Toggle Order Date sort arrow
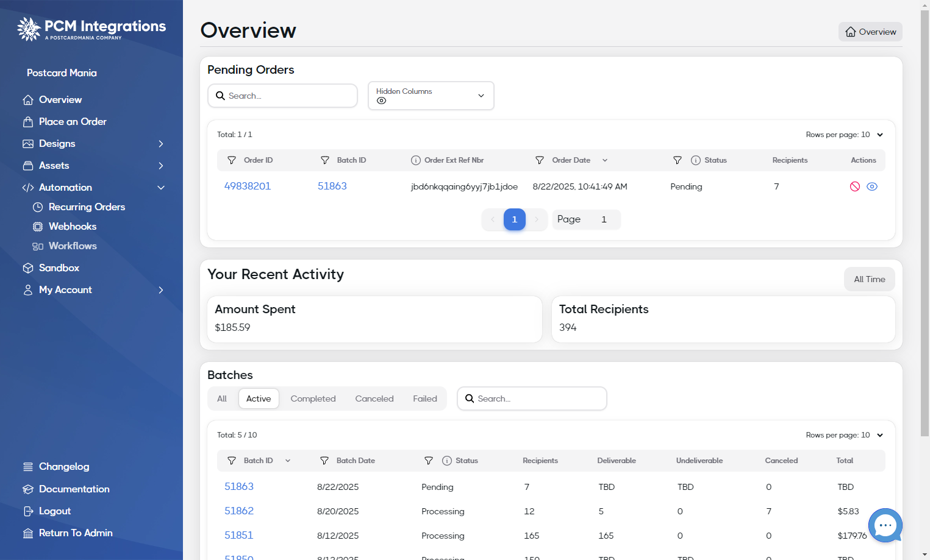 point(605,160)
